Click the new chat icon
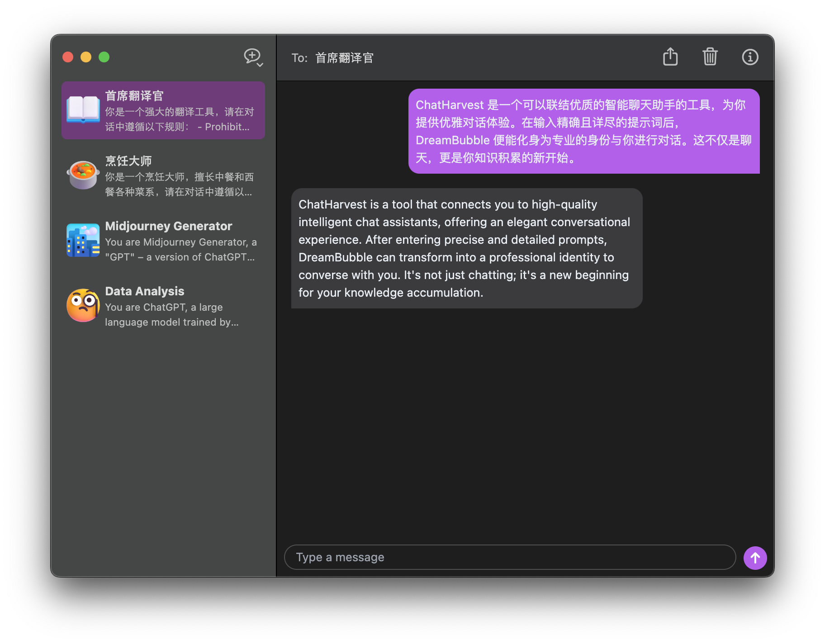 (x=252, y=56)
